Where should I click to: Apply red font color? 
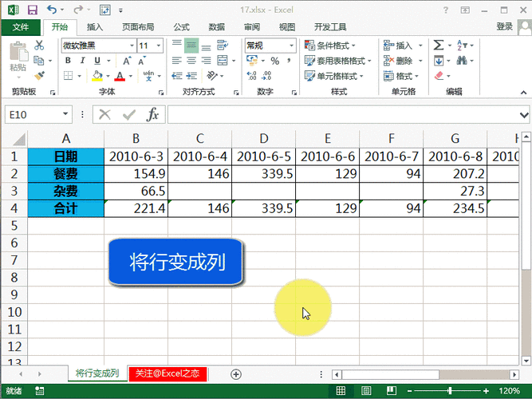(120, 76)
